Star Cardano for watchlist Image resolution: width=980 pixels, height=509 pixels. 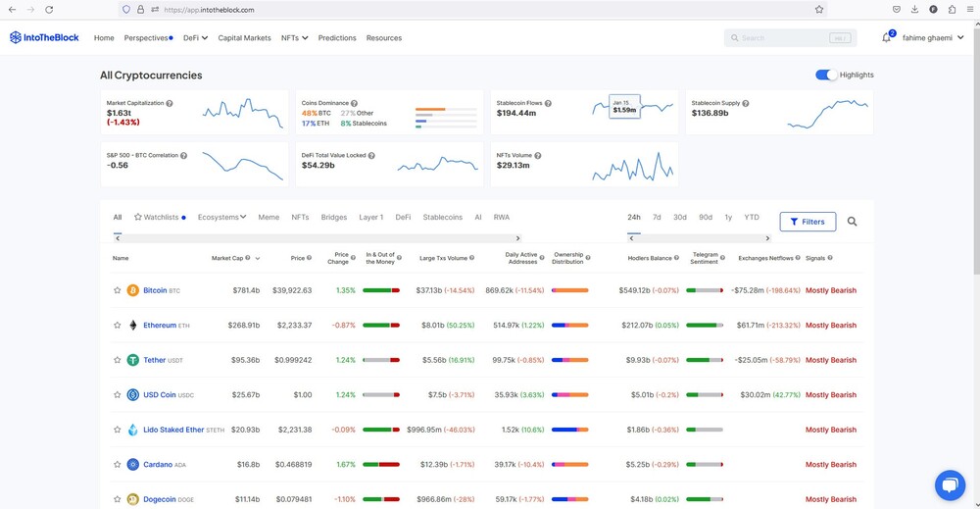click(117, 465)
